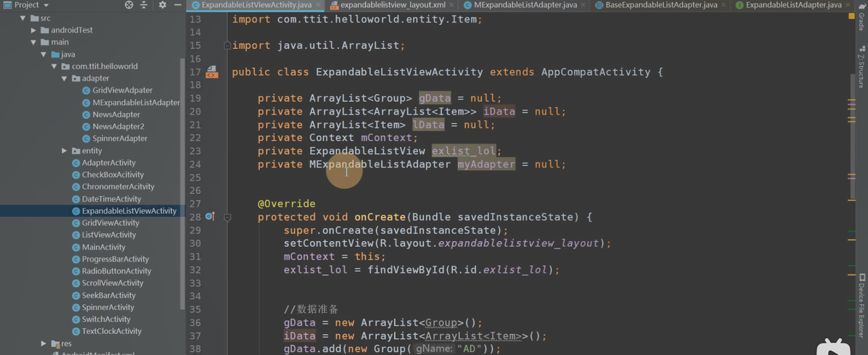Close the expandablelistview_layout.xml tab
This screenshot has height=355, width=868.
tap(452, 5)
